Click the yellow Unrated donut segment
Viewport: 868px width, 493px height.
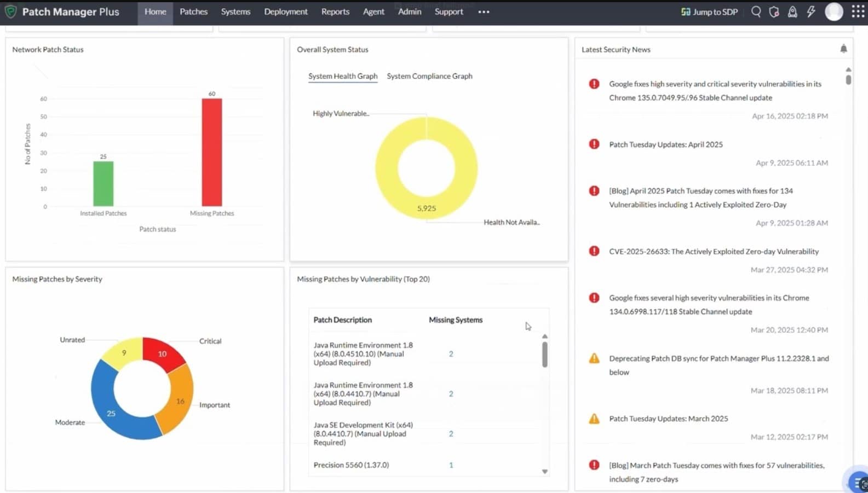(125, 352)
